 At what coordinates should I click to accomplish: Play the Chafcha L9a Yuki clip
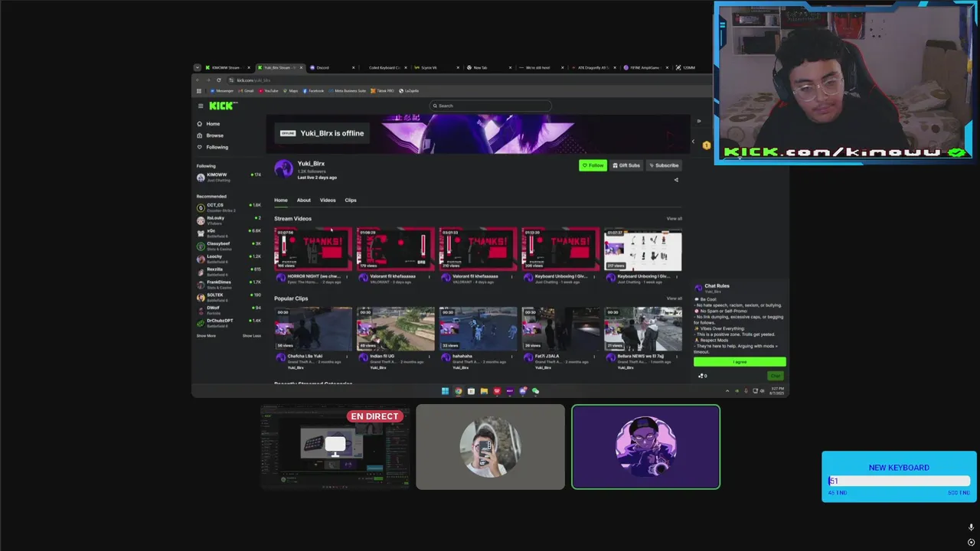pyautogui.click(x=313, y=329)
